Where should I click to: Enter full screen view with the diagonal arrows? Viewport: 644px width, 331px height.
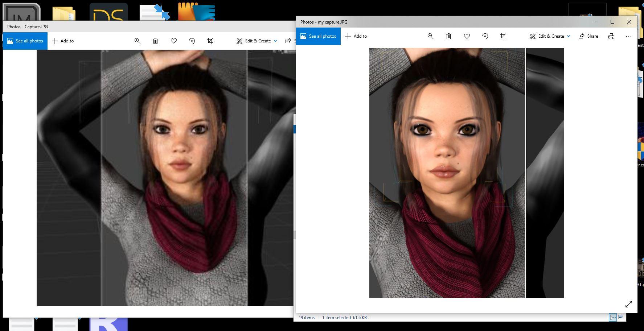(629, 304)
